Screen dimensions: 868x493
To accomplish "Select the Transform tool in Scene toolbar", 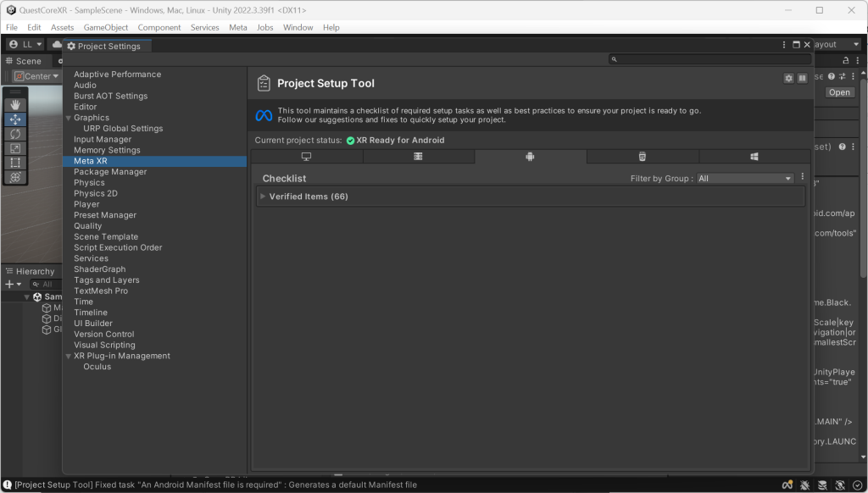I will coord(15,176).
